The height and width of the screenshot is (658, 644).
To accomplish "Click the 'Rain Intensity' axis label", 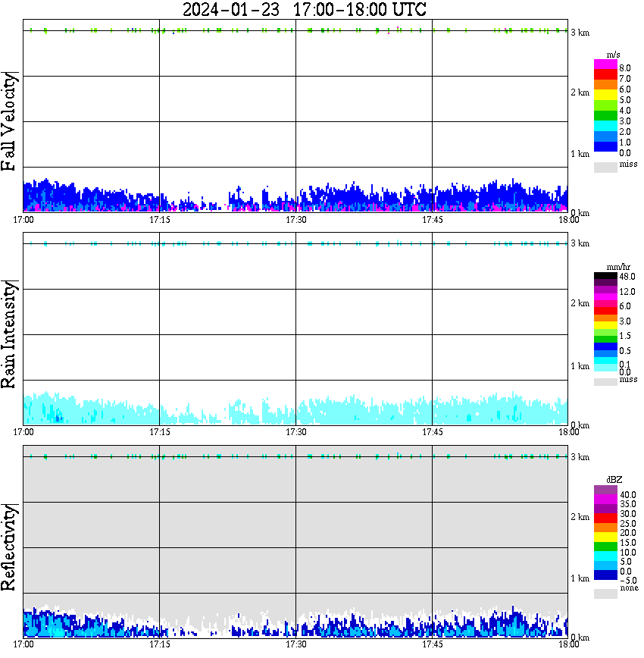I will coord(9,334).
